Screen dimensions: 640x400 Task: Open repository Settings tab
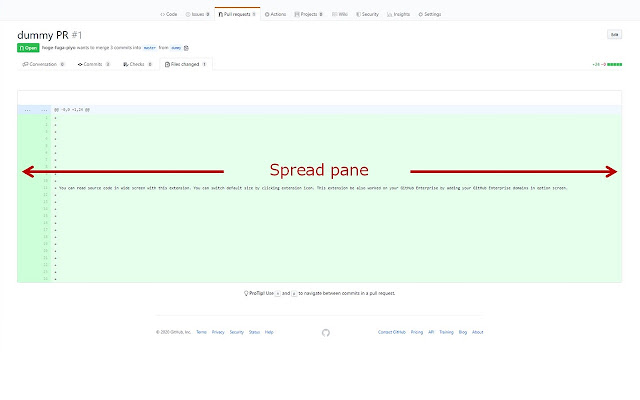(429, 14)
